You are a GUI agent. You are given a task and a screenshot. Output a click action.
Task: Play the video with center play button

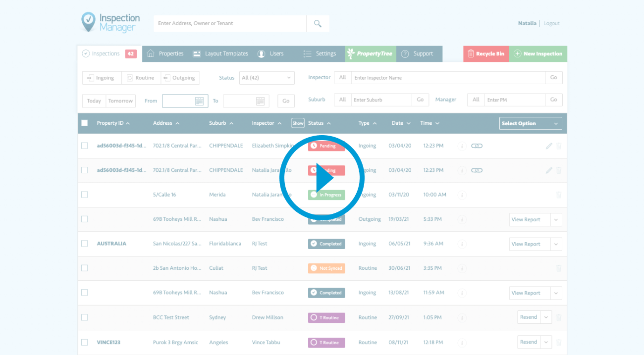pos(322,178)
